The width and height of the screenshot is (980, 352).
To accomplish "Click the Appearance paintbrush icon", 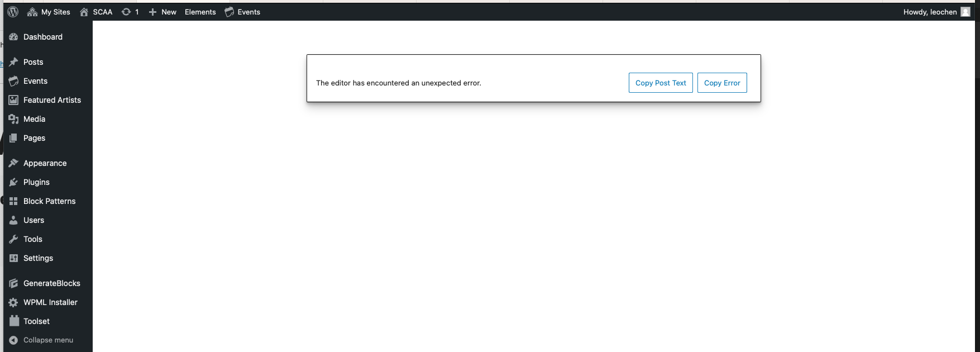I will (13, 163).
